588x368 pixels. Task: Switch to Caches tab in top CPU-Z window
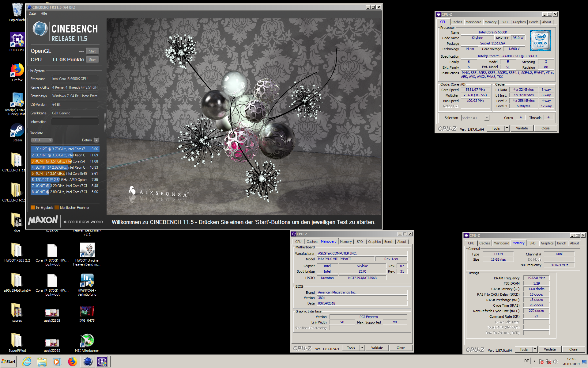[457, 22]
